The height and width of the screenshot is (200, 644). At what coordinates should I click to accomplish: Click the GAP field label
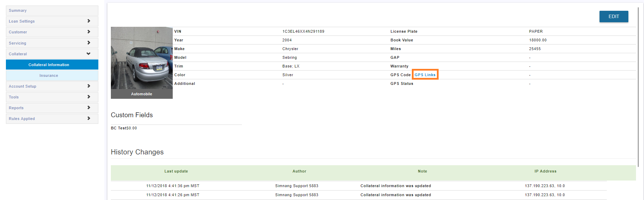(395, 57)
